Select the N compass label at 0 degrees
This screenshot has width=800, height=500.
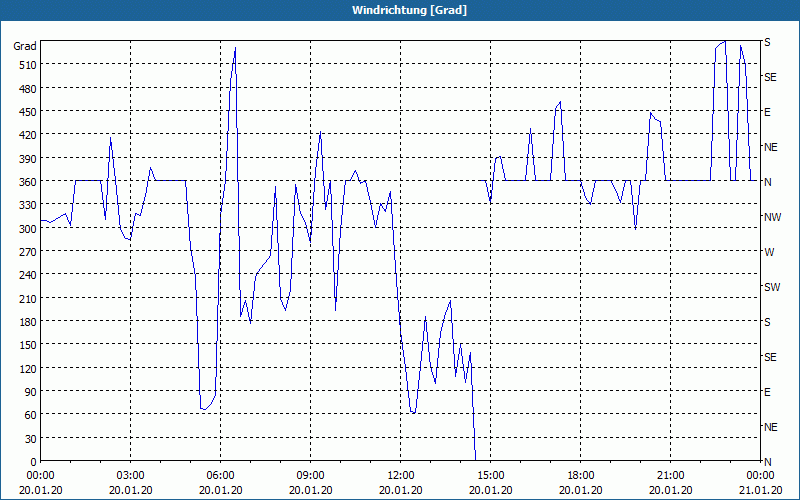[x=767, y=462]
